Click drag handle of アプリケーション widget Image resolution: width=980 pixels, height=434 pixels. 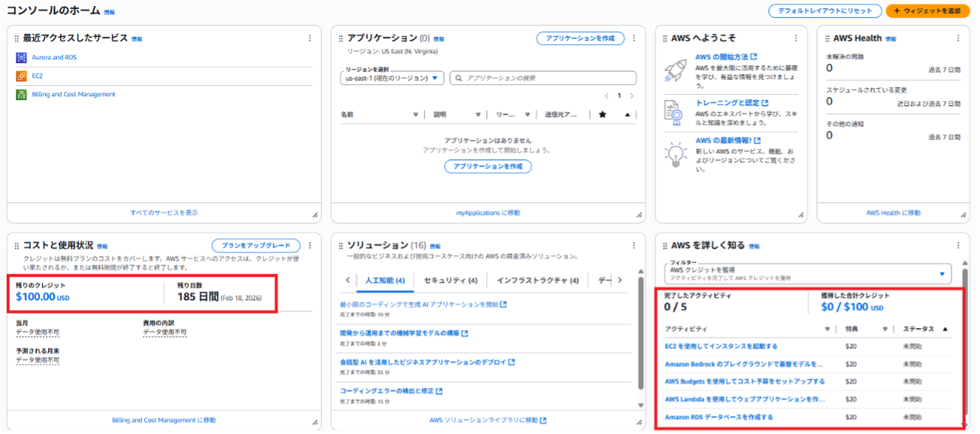[340, 38]
